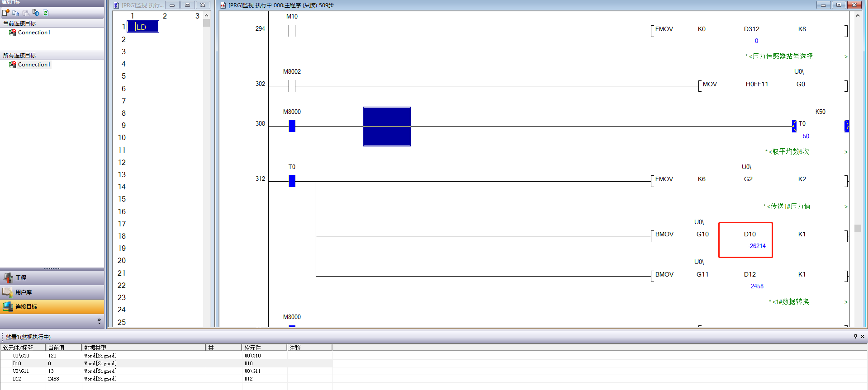The width and height of the screenshot is (868, 390).
Task: Select Connection1 under 当前连接目标
Action: tap(34, 33)
